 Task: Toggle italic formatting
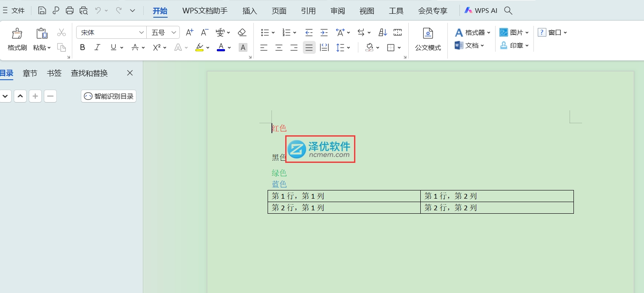(x=97, y=47)
